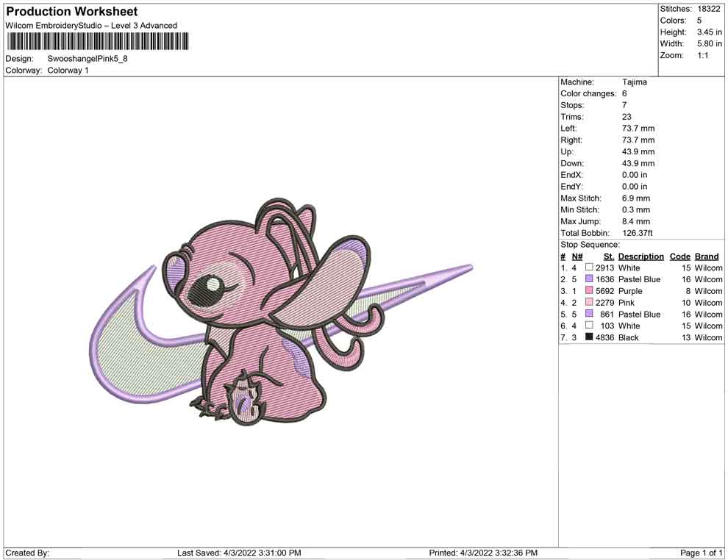The width and height of the screenshot is (728, 560).
Task: Click the Max Jump value 8.4 mm
Action: pos(636,221)
